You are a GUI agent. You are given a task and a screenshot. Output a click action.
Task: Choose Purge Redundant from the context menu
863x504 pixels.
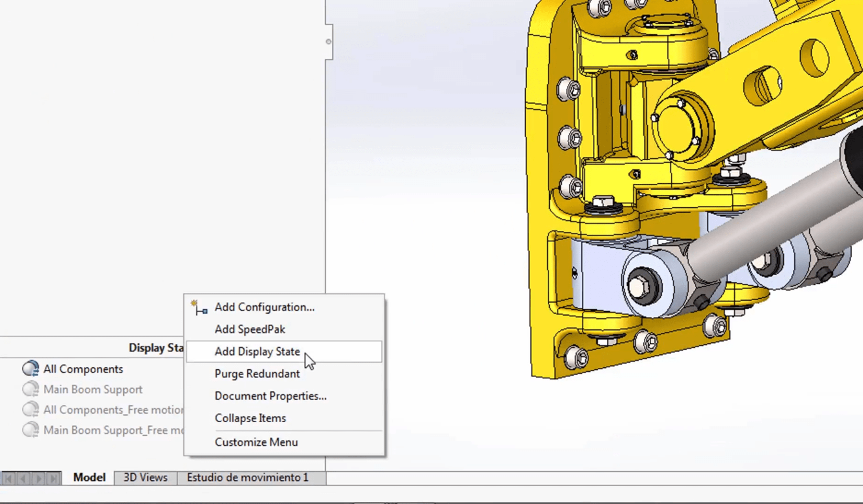click(257, 374)
